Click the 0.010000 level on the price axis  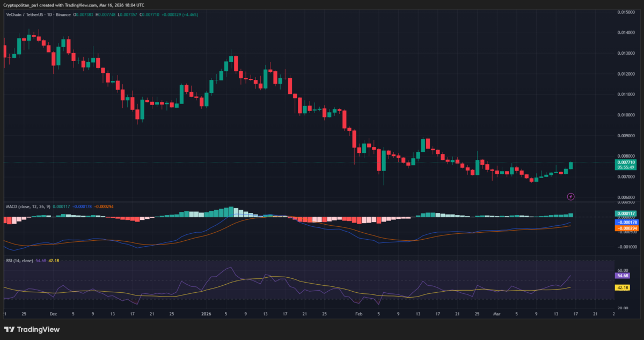point(625,115)
